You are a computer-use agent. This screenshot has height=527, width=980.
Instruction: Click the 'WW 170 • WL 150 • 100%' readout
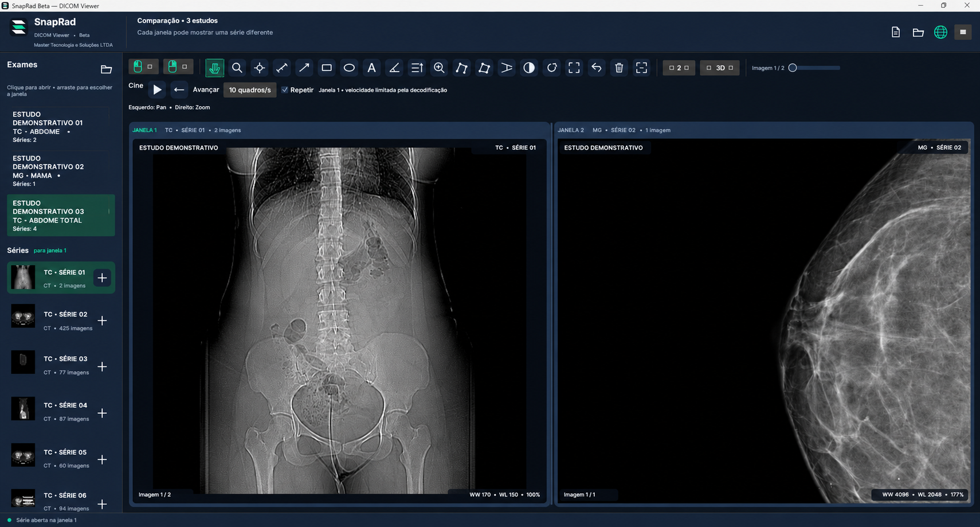click(504, 494)
